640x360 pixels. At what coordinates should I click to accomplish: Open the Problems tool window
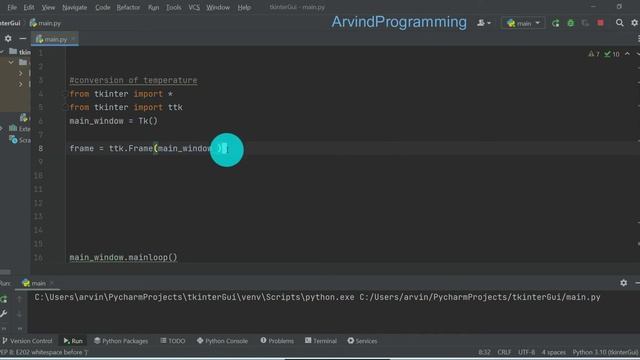[277, 341]
